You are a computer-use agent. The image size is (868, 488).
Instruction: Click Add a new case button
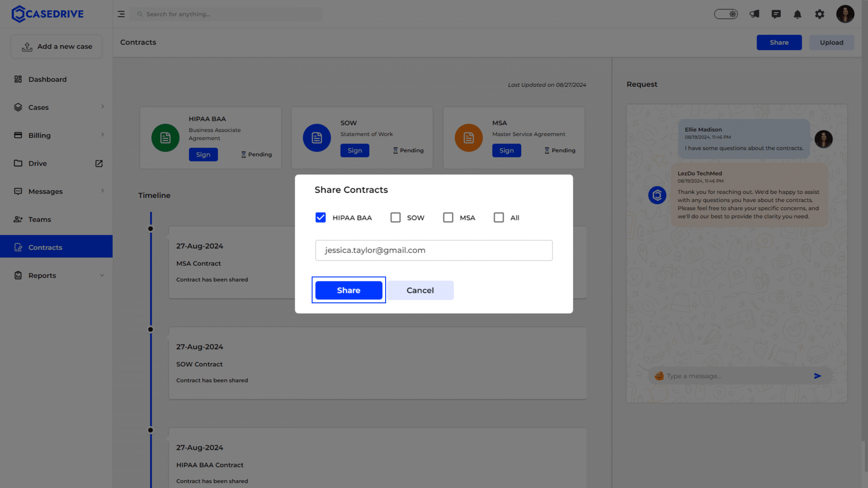click(x=57, y=47)
